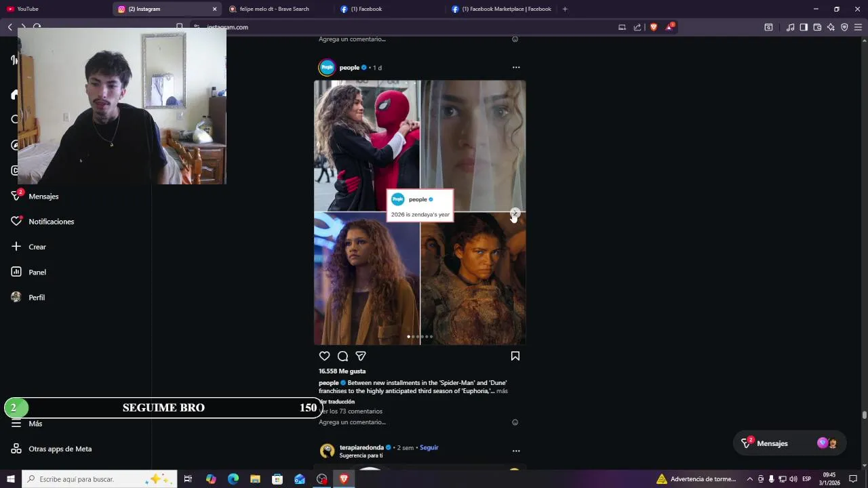The width and height of the screenshot is (868, 488).
Task: Go to next photo in people carousel
Action: click(515, 213)
